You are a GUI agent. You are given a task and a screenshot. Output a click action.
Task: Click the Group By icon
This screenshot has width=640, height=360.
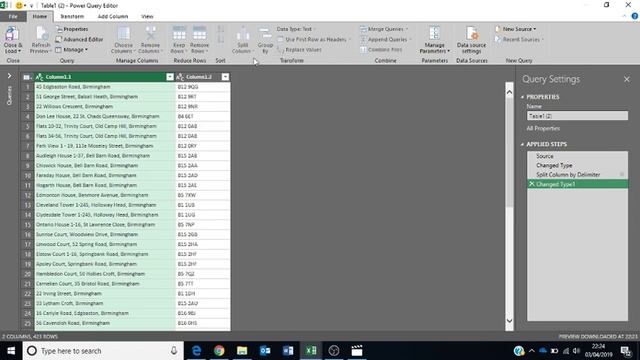click(265, 34)
